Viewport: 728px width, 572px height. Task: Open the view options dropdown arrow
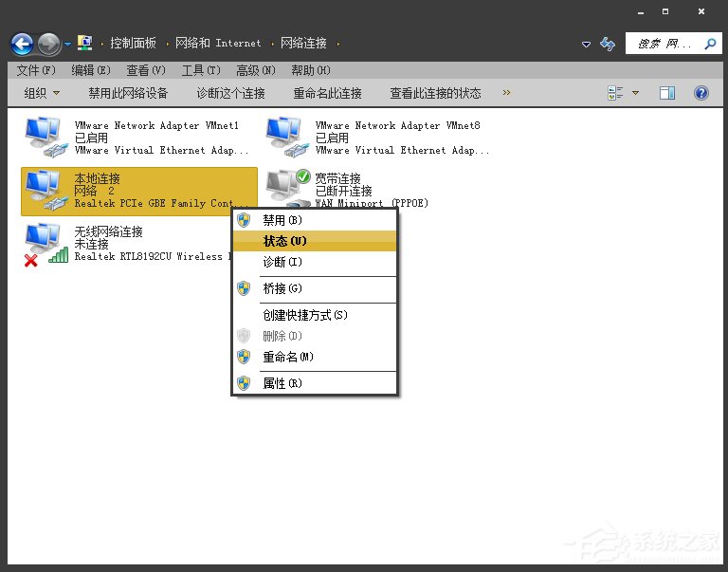635,93
